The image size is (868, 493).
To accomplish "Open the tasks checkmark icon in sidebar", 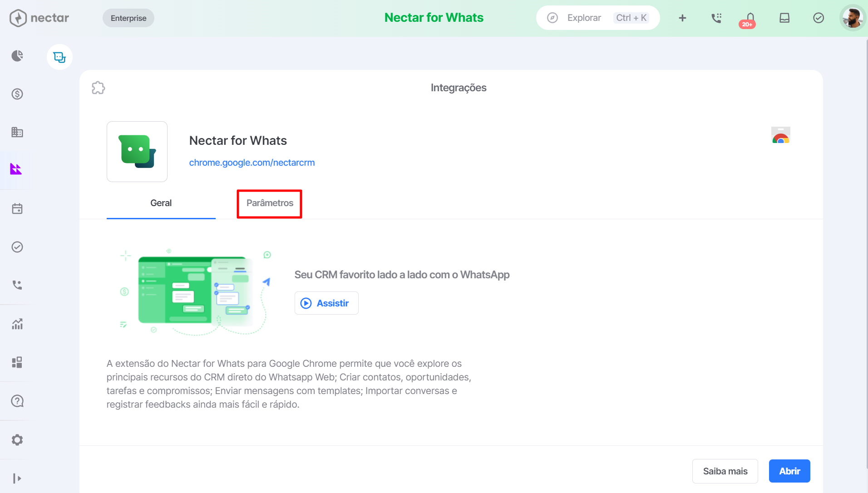I will 17,247.
